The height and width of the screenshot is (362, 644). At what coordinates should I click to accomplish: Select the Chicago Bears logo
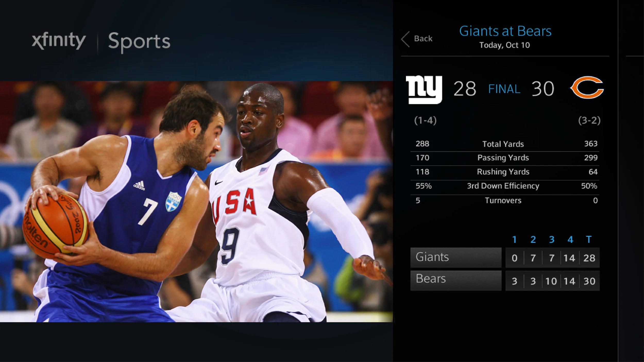click(587, 87)
